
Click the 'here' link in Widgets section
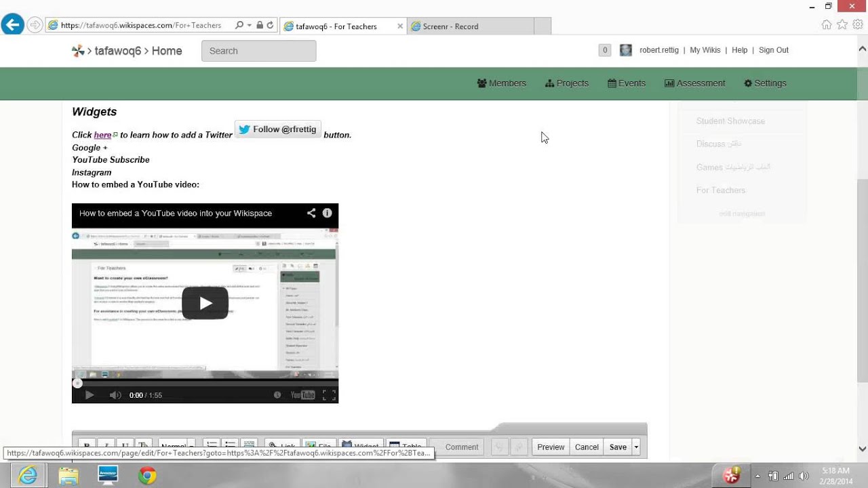point(102,135)
